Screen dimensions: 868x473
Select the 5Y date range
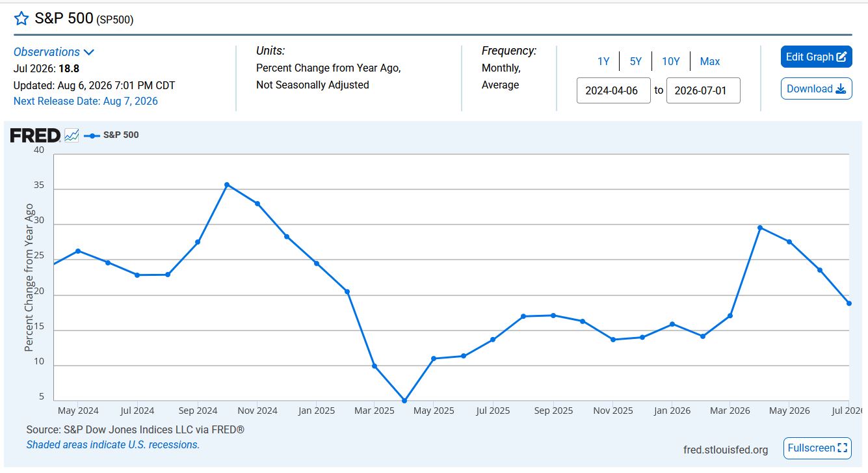[x=635, y=61]
